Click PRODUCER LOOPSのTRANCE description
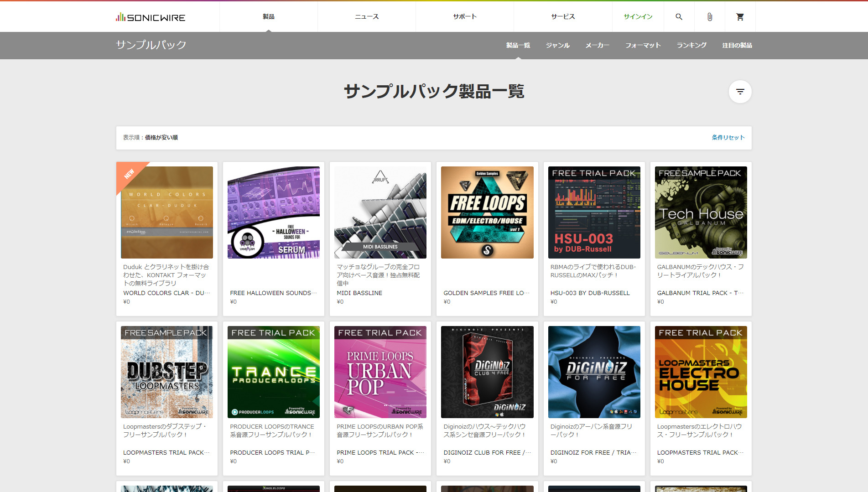The width and height of the screenshot is (868, 492). point(272,430)
